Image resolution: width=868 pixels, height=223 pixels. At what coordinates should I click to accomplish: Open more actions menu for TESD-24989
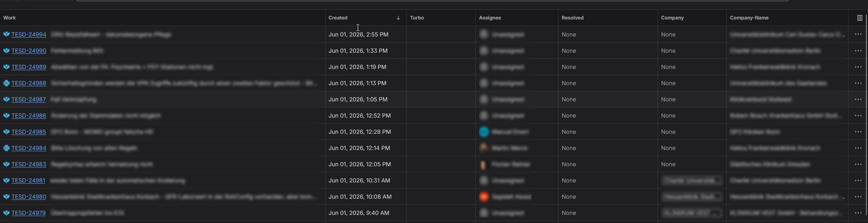(858, 67)
